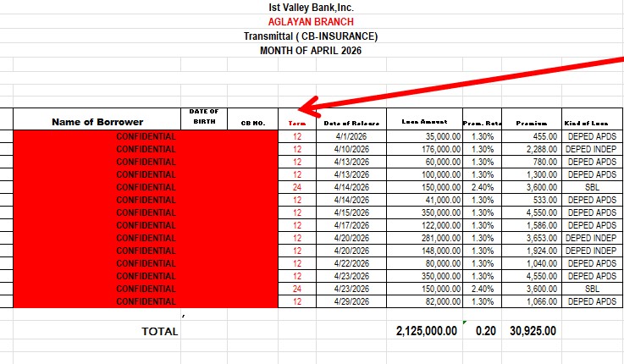The image size is (624, 364).
Task: Select the loan amount 60,000.00 cell
Action: click(425, 162)
